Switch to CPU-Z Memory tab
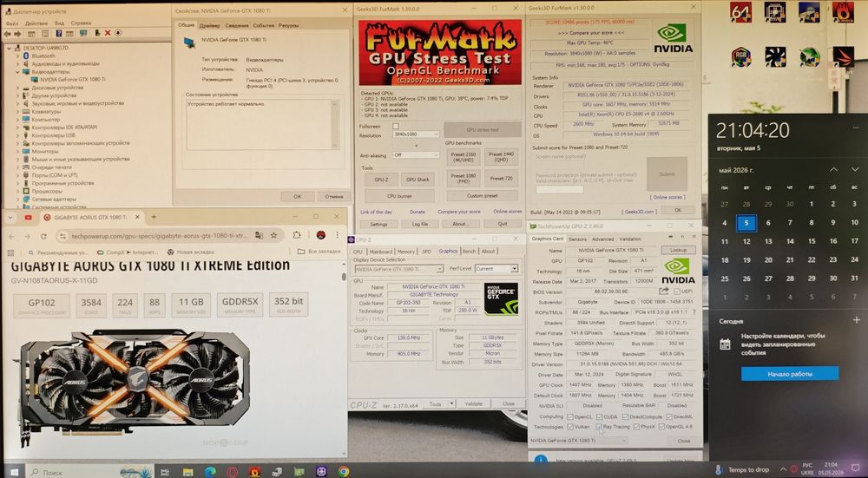Screen dimensions: 868x478 pos(405,252)
